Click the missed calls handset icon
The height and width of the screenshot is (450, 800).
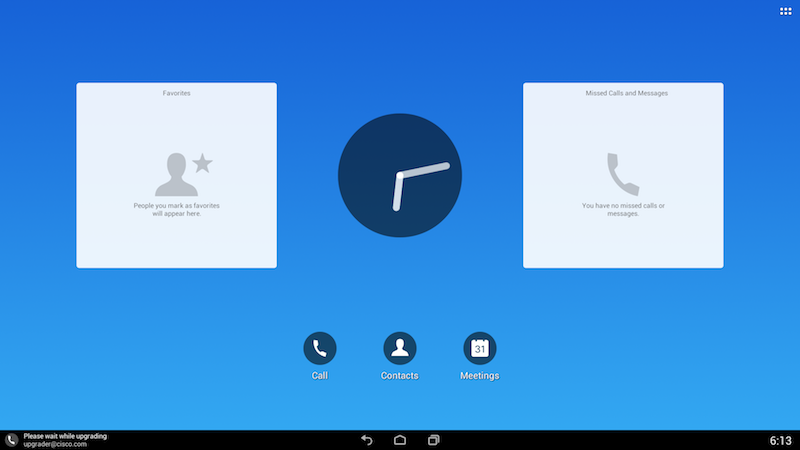(x=623, y=174)
